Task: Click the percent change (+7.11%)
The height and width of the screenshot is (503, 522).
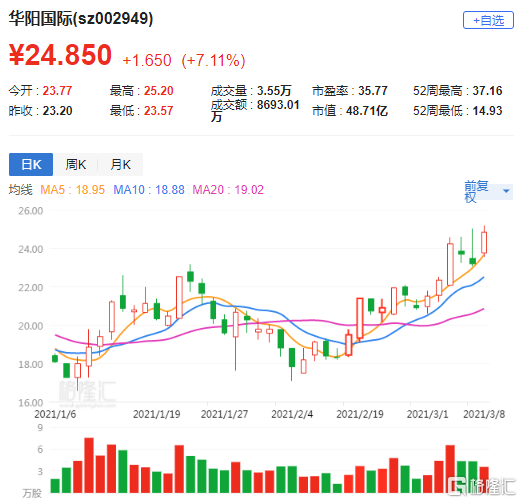Action: tap(213, 61)
